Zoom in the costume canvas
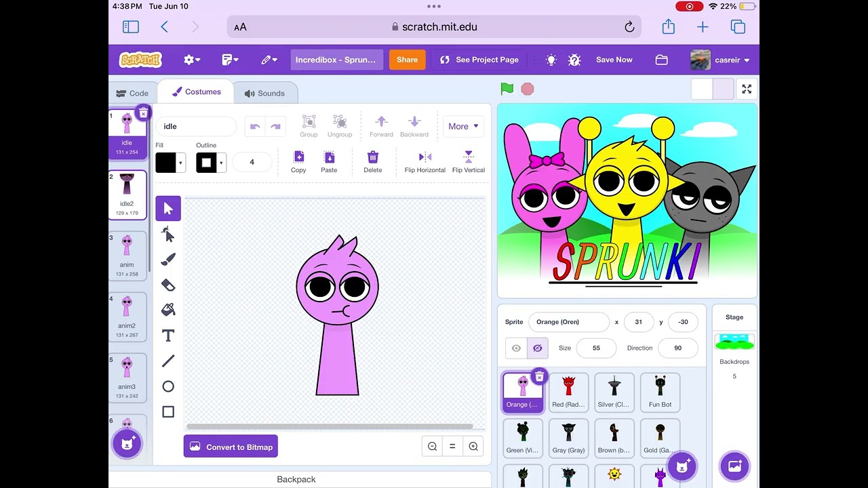The width and height of the screenshot is (868, 488). (473, 446)
